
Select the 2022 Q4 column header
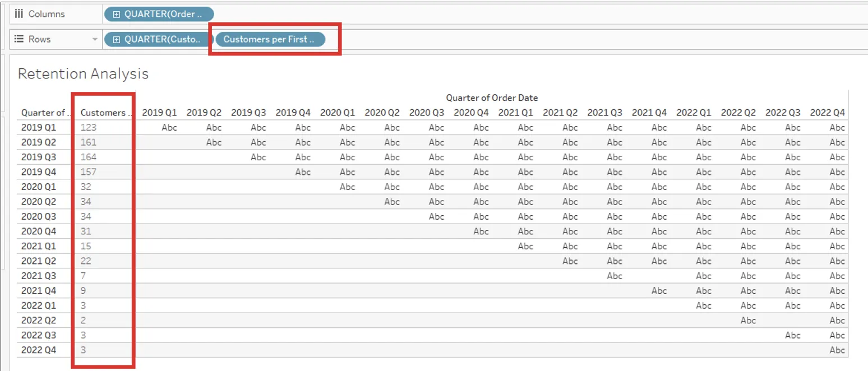(827, 112)
